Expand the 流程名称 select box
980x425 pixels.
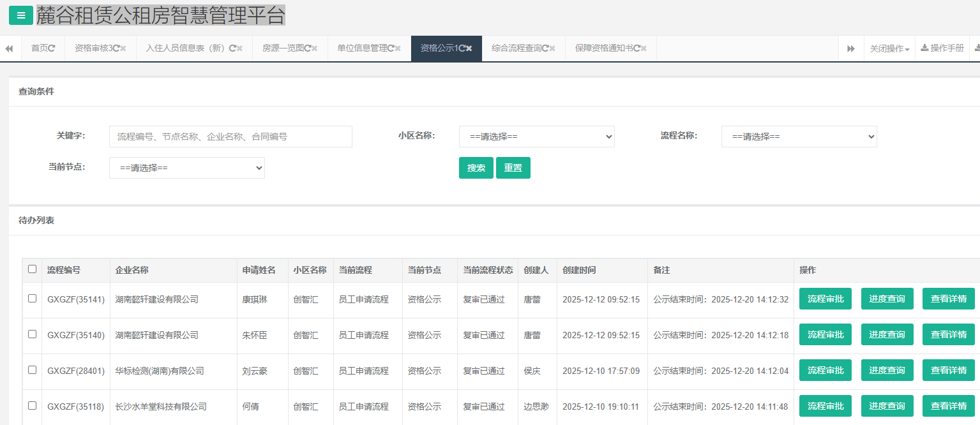coord(799,137)
